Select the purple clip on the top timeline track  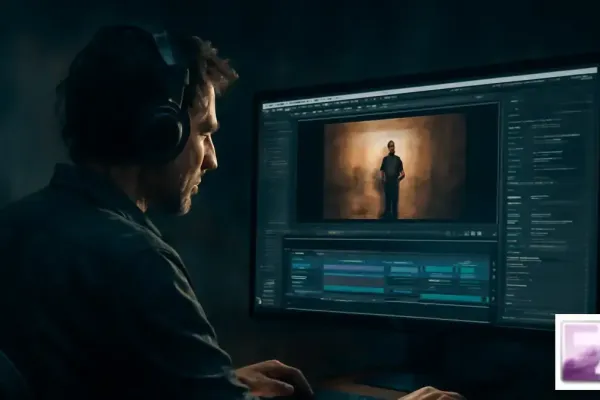tap(354, 268)
